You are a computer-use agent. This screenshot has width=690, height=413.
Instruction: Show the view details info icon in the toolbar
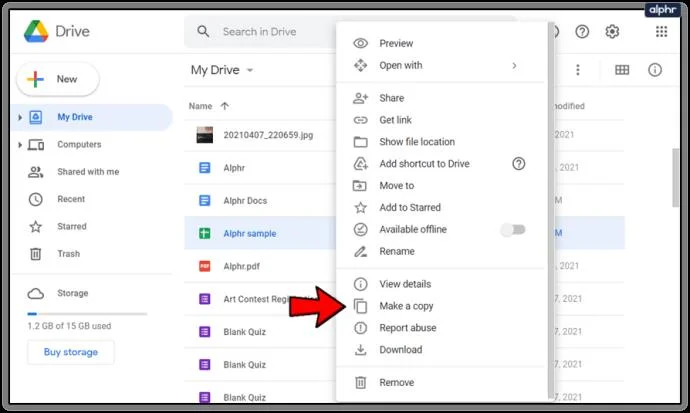[x=655, y=70]
